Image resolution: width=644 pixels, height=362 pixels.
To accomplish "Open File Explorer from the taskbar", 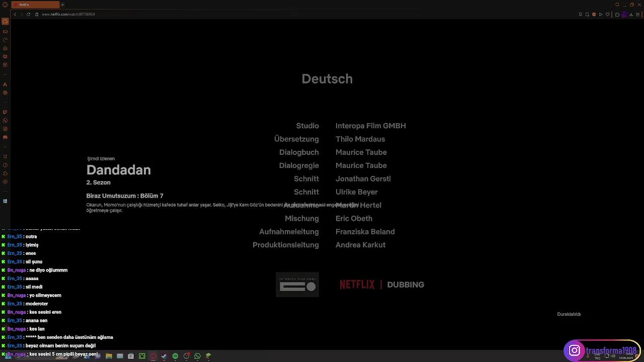I will point(109,356).
